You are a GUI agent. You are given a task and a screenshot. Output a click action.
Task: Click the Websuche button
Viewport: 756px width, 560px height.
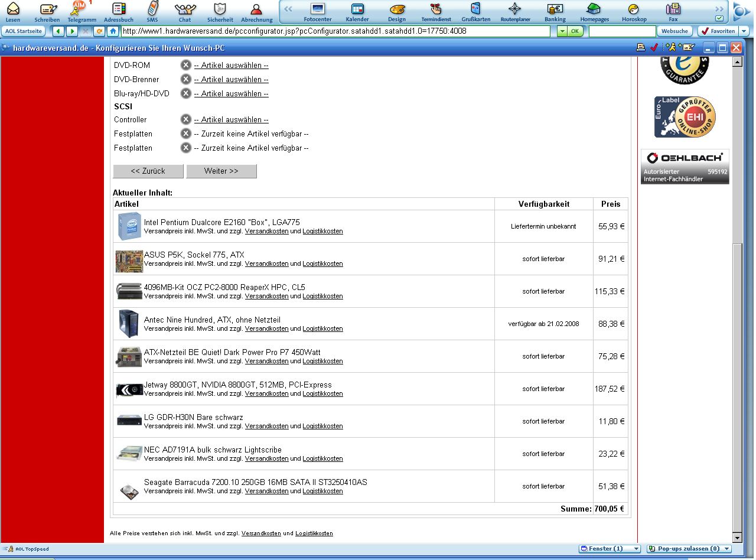tap(674, 31)
